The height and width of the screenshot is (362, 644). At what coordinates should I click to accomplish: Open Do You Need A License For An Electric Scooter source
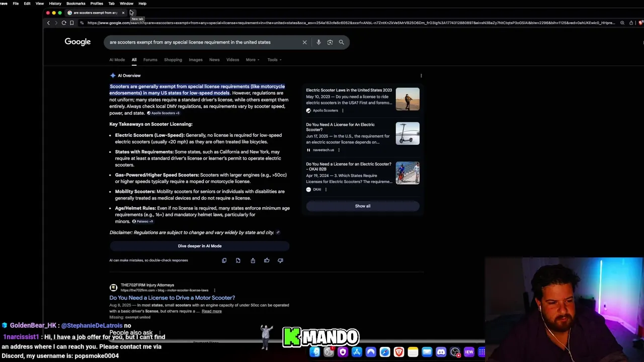[x=340, y=127]
